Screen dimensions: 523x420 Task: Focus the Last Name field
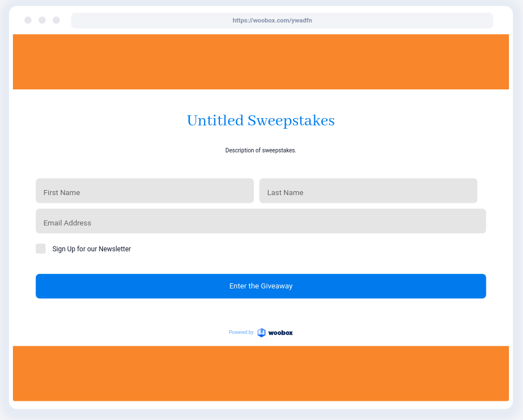(368, 191)
